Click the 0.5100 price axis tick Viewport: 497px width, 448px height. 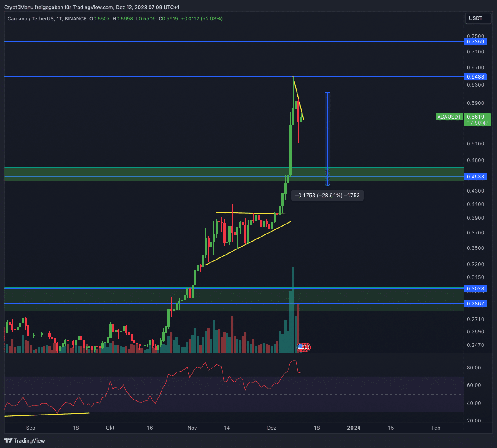(475, 144)
